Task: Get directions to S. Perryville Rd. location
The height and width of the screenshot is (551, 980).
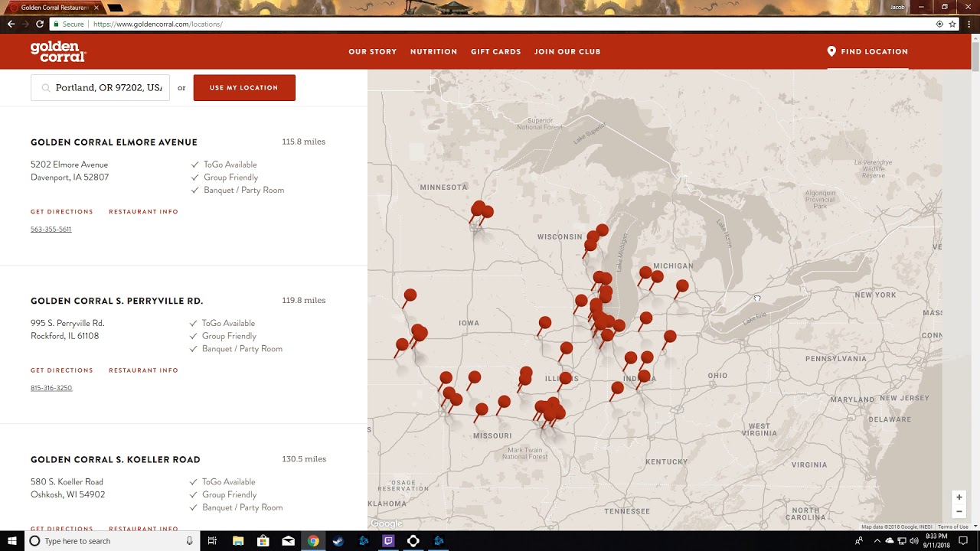Action: point(62,370)
